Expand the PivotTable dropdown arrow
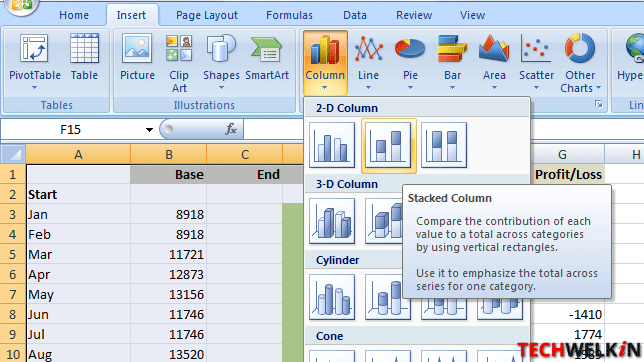This screenshot has width=644, height=362. tap(34, 88)
